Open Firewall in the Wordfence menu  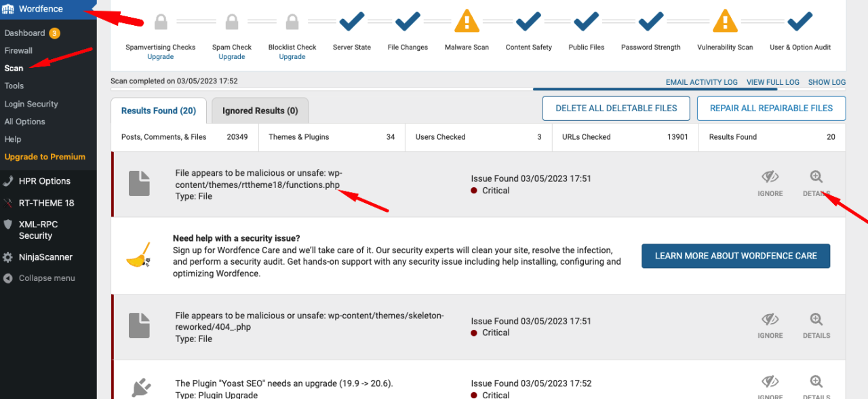coord(18,50)
